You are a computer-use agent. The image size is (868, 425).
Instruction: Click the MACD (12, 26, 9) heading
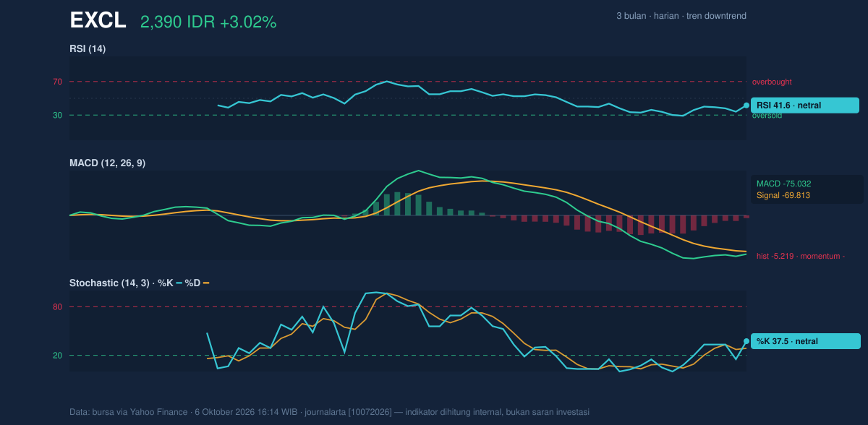[107, 163]
